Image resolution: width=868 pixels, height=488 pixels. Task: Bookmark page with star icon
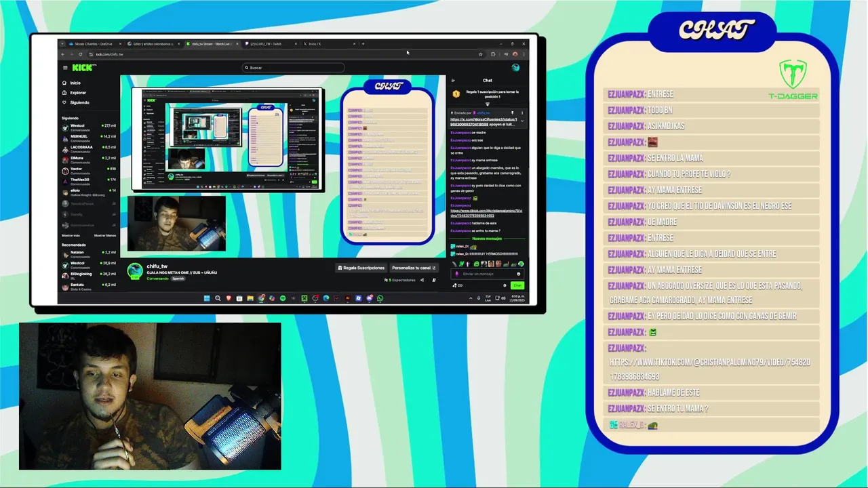pos(481,54)
